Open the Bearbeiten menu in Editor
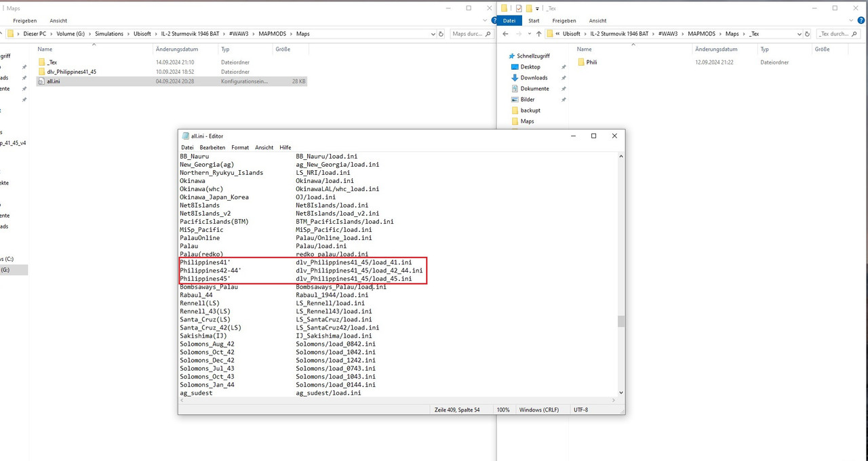868x461 pixels. click(x=212, y=147)
